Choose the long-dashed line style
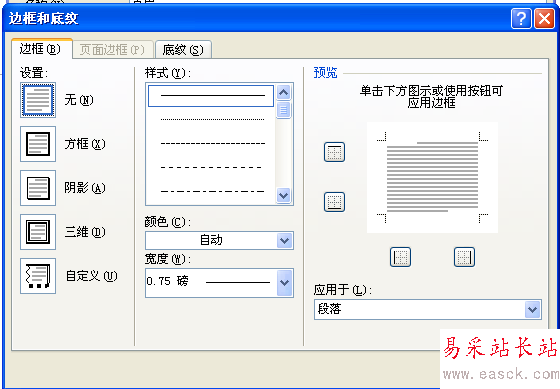Viewport: 560px width, 389px height. click(x=211, y=167)
